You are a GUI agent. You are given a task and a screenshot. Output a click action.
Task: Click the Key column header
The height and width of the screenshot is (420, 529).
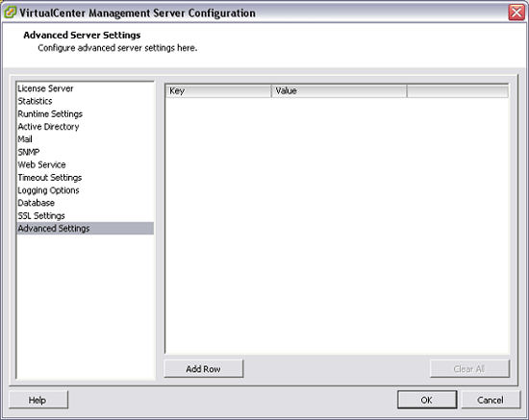tap(218, 91)
